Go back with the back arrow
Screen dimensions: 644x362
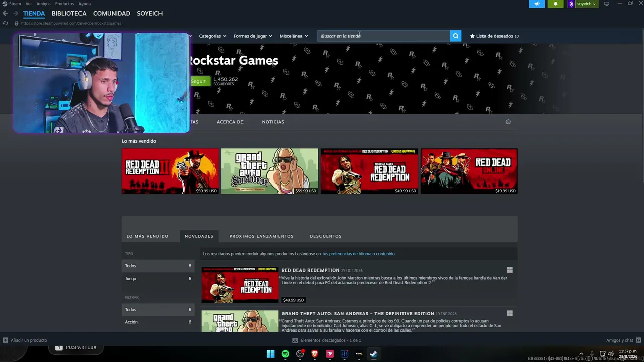pos(5,13)
